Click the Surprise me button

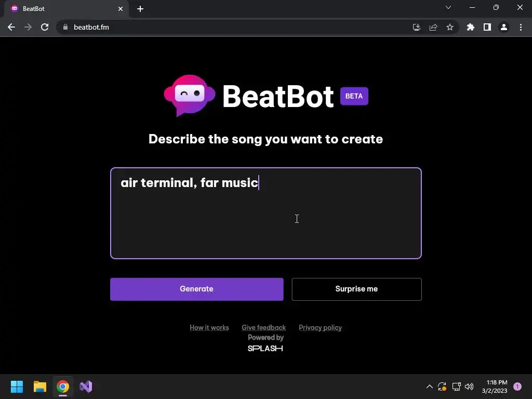pos(356,289)
